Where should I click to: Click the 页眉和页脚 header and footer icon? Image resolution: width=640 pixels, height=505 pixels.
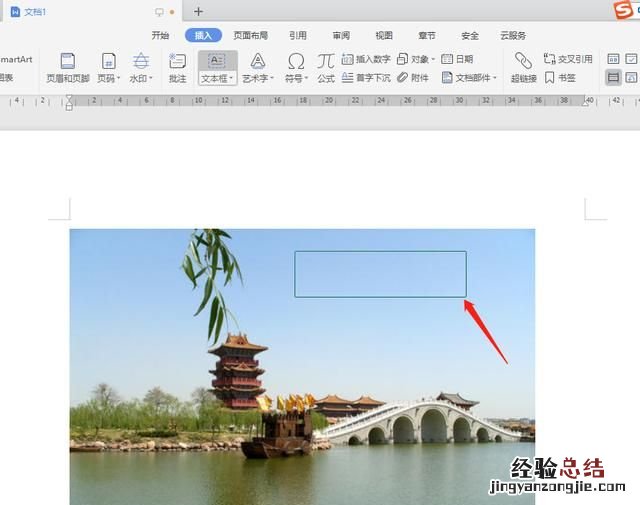pos(68,62)
